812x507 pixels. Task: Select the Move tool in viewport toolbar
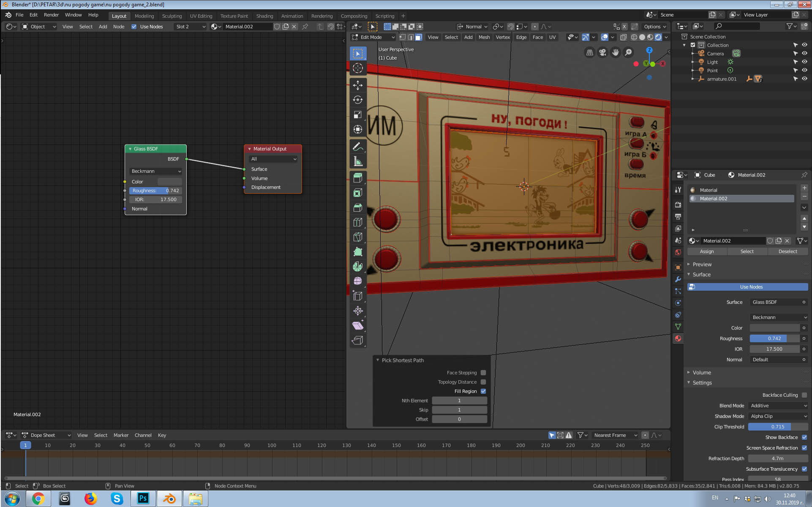[x=358, y=85]
